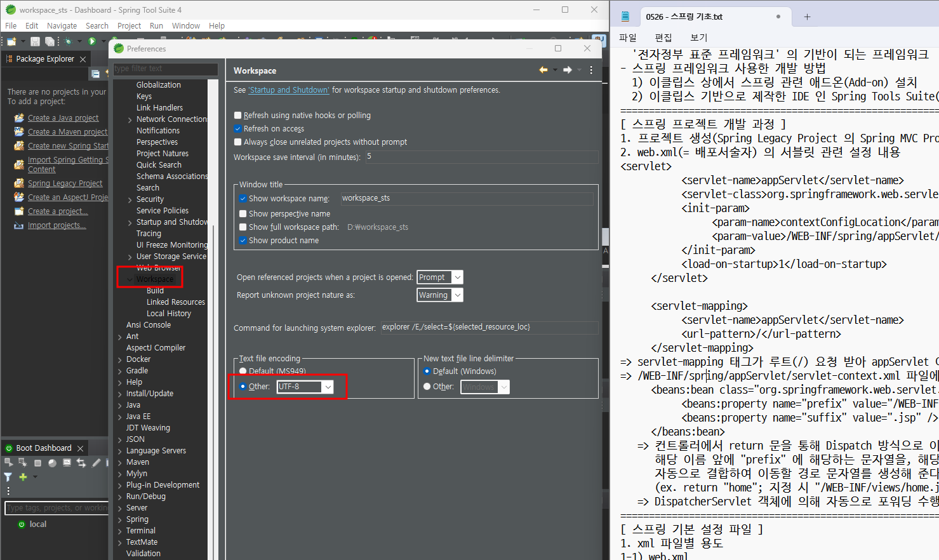Image resolution: width=939 pixels, height=560 pixels.
Task: Click the two-arrows sync icon in Boot Dashboard
Action: tap(81, 463)
